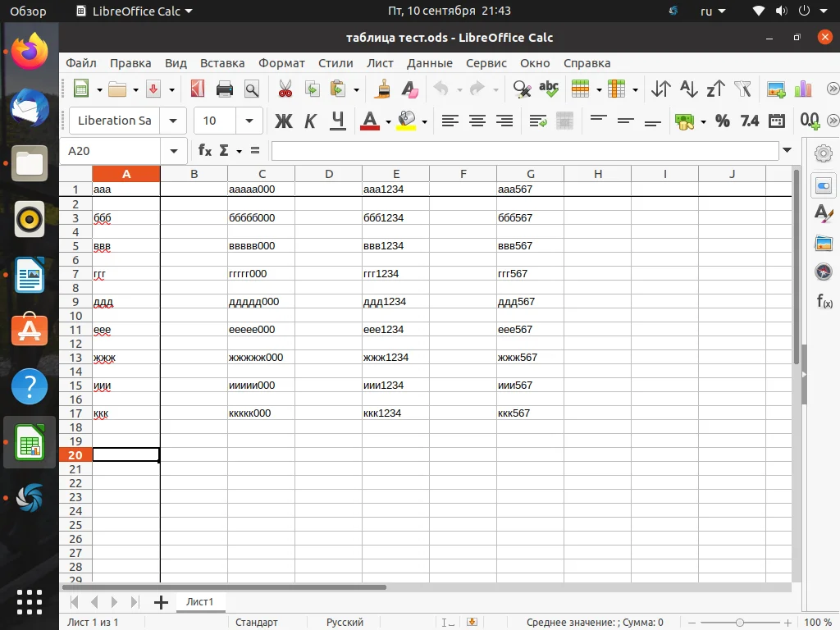Toggle bold formatting (Ж)
Viewport: 840px width, 630px height.
point(283,121)
